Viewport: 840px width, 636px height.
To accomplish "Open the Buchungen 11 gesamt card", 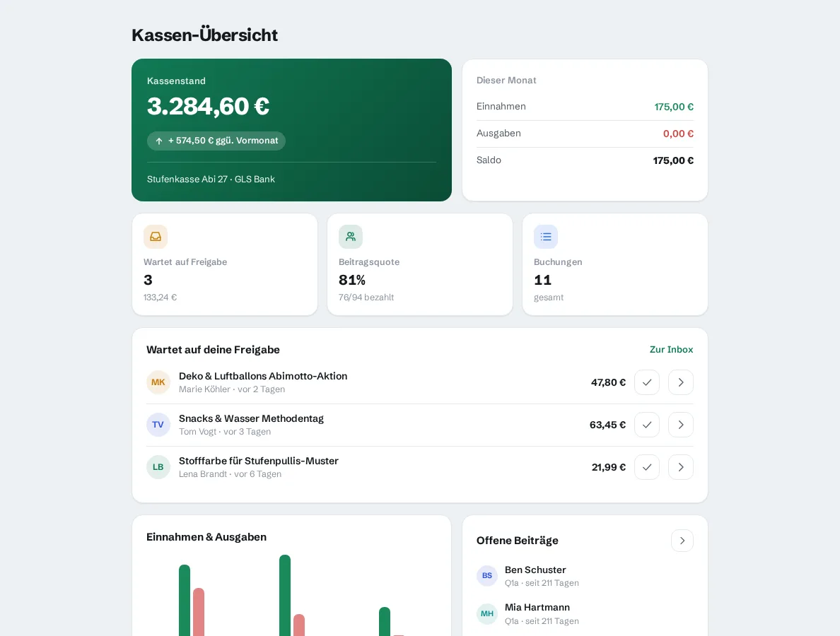I will [x=614, y=264].
